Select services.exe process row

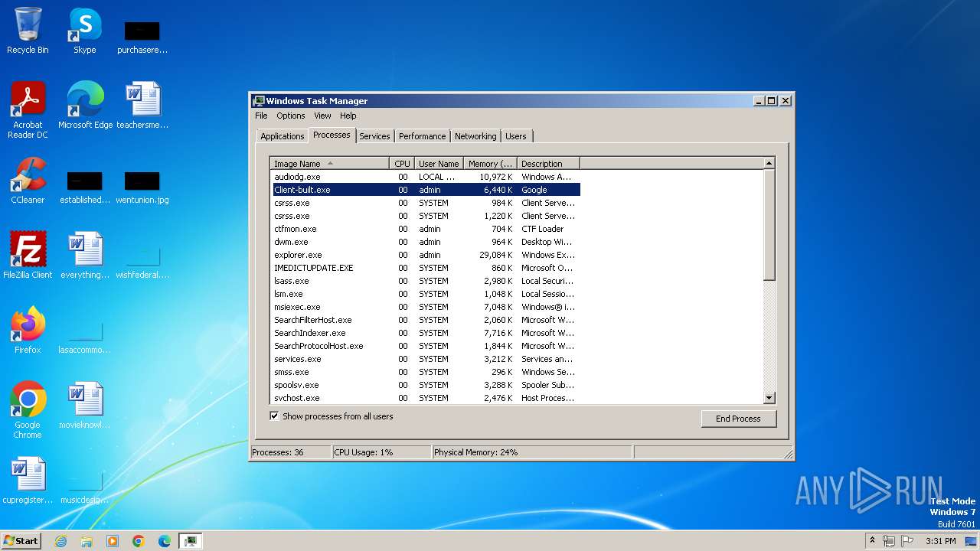(x=425, y=359)
